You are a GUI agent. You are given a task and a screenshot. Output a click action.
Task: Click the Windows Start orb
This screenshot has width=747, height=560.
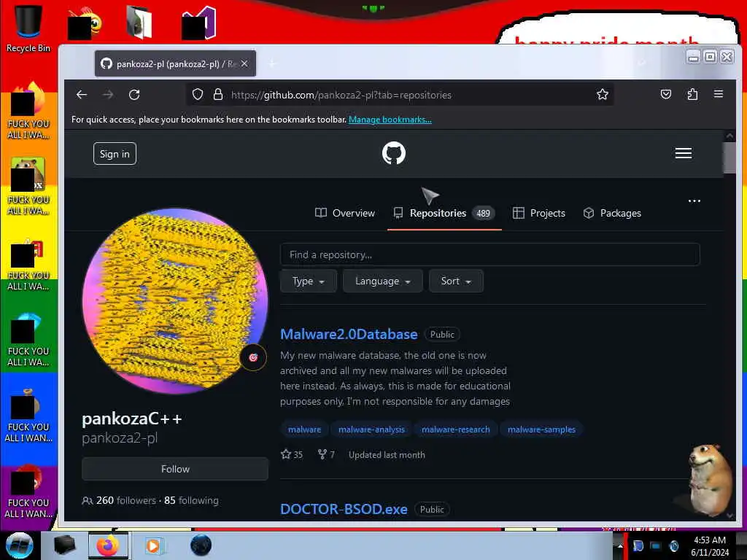(20, 545)
